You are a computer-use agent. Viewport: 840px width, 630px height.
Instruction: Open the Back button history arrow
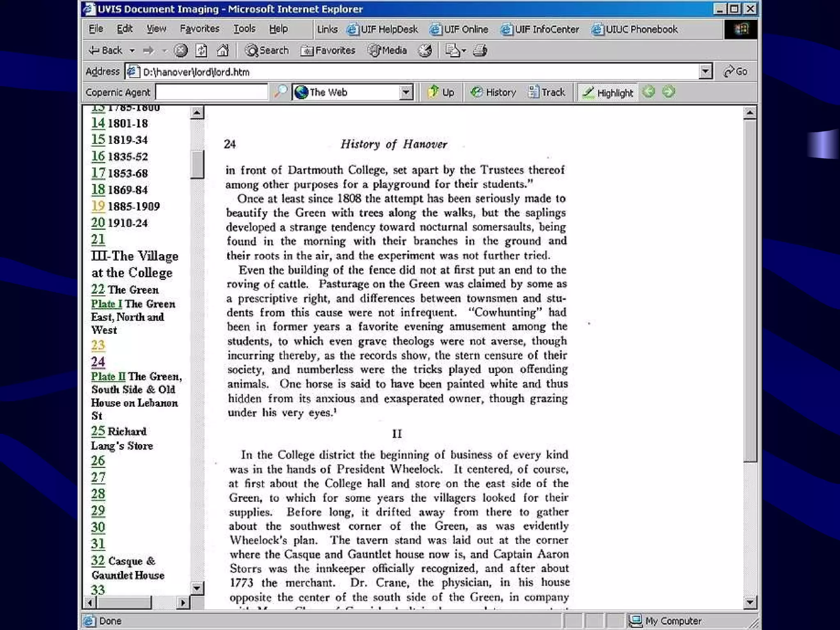tap(132, 51)
